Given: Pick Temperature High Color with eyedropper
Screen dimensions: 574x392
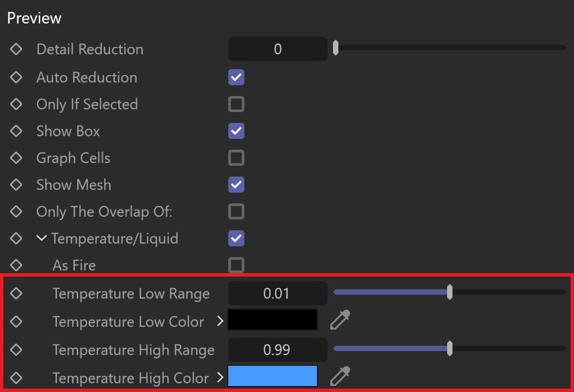Looking at the screenshot, I should point(340,376).
